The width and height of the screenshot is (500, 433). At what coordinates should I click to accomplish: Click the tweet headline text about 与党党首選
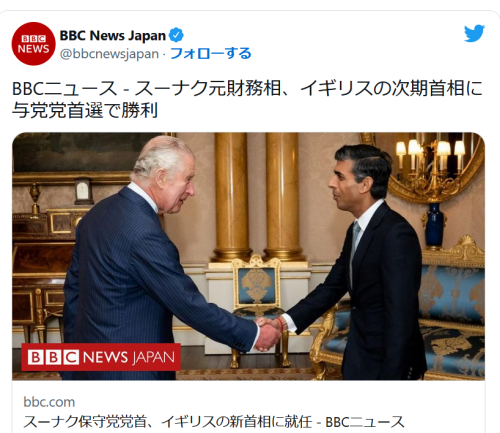pos(247,99)
